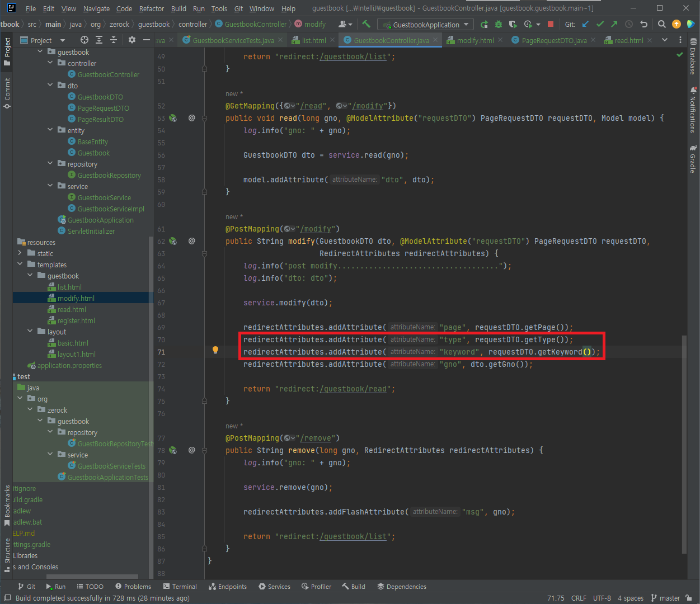Toggle the Services tool window
This screenshot has width=700, height=604.
point(274,587)
